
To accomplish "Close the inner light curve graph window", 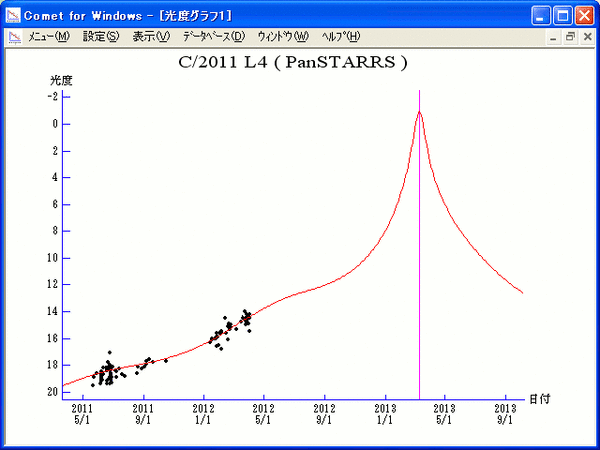I will [x=586, y=36].
